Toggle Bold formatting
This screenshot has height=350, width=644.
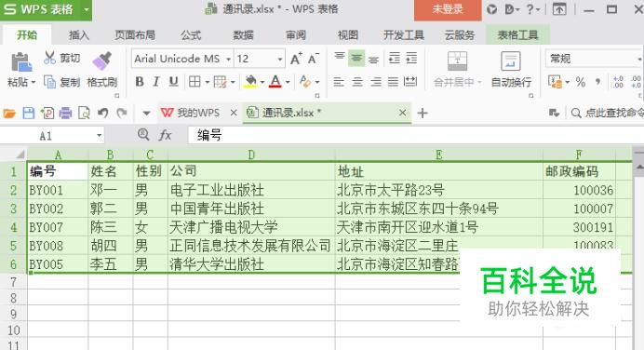(140, 82)
